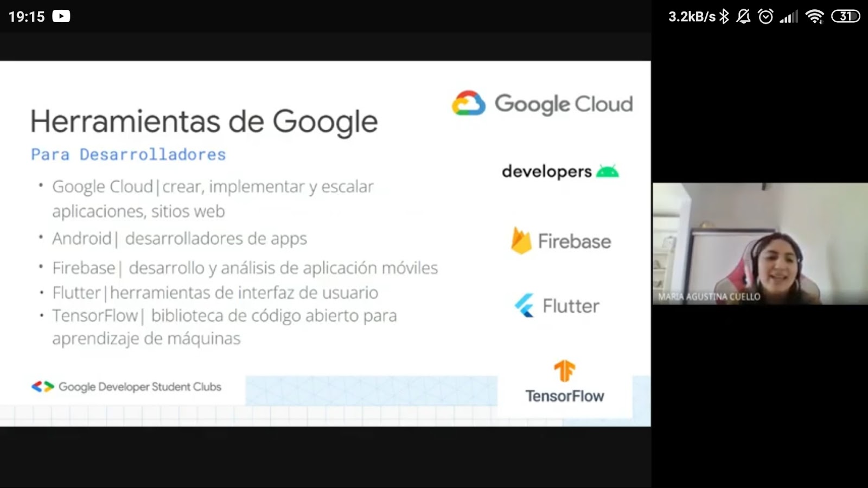Click the Google Developer Student Clubs brackets icon
868x488 pixels.
pos(42,387)
